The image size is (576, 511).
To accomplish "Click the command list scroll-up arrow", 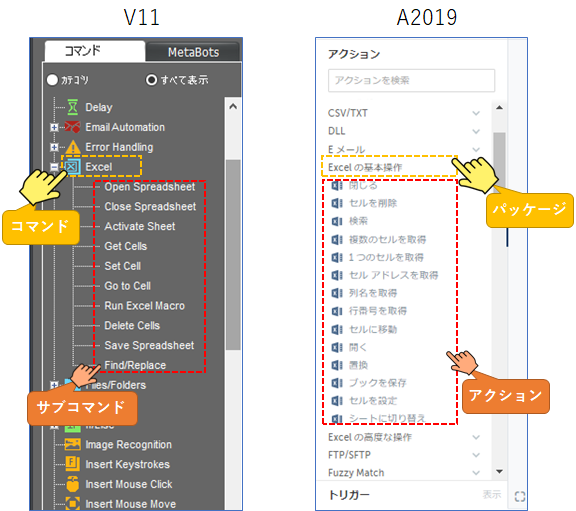I will click(233, 107).
